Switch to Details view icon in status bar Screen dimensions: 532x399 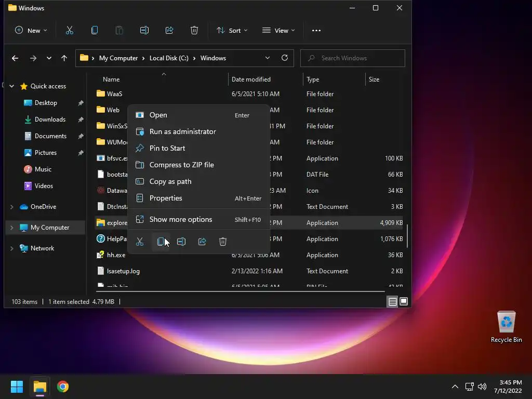(392, 301)
